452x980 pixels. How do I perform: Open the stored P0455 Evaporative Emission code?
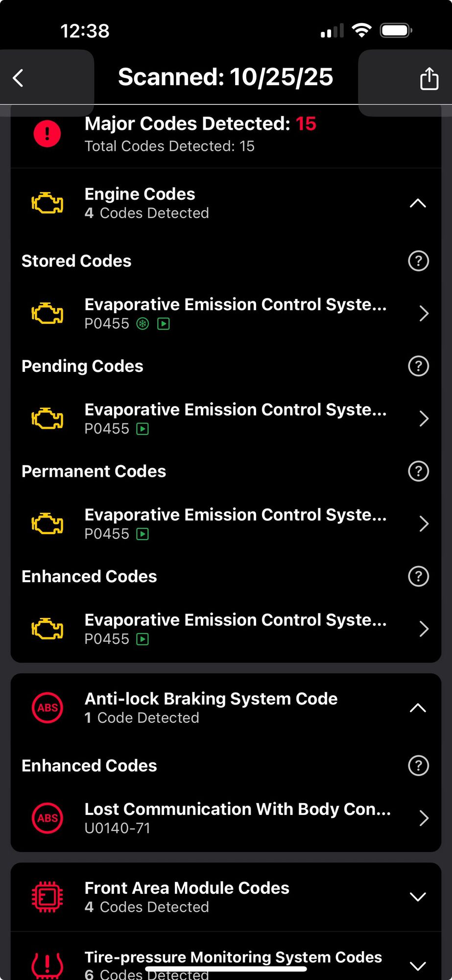[235, 313]
